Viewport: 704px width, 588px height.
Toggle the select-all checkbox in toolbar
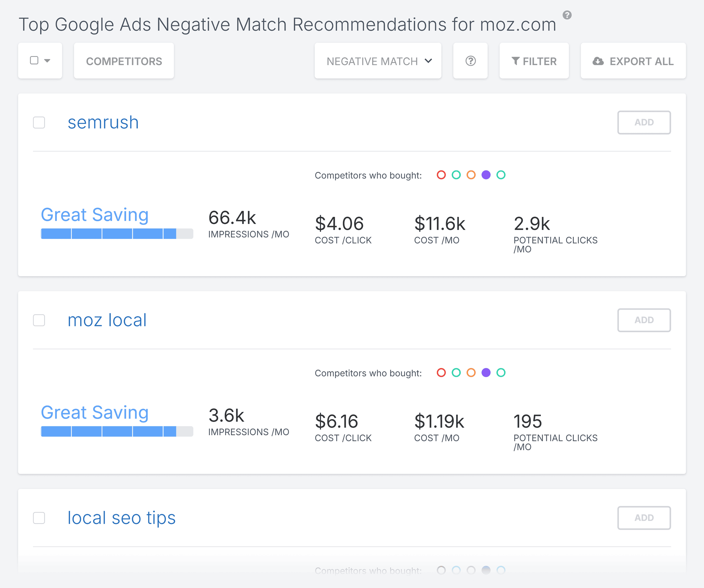pos(34,60)
